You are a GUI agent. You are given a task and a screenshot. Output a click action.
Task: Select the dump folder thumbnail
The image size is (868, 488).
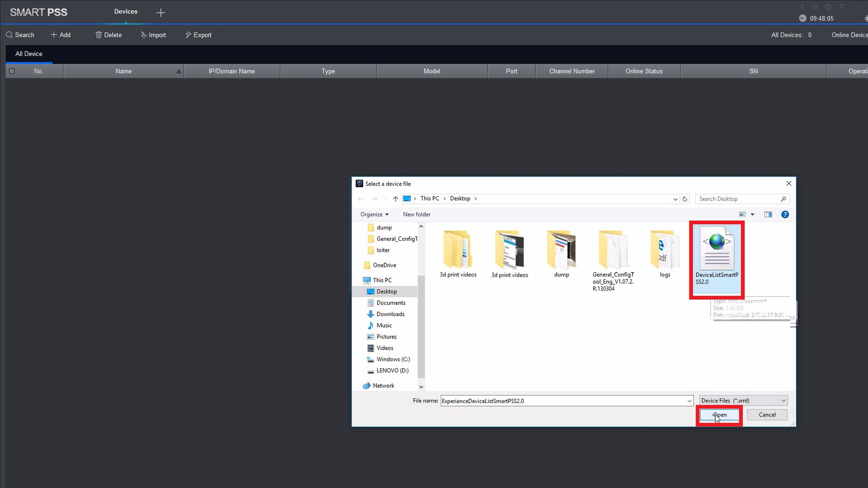tap(561, 253)
